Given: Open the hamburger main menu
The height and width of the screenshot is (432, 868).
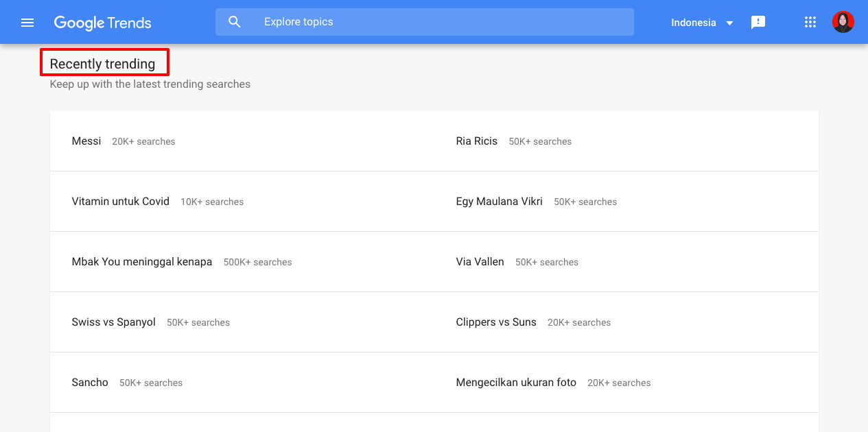Looking at the screenshot, I should (27, 23).
